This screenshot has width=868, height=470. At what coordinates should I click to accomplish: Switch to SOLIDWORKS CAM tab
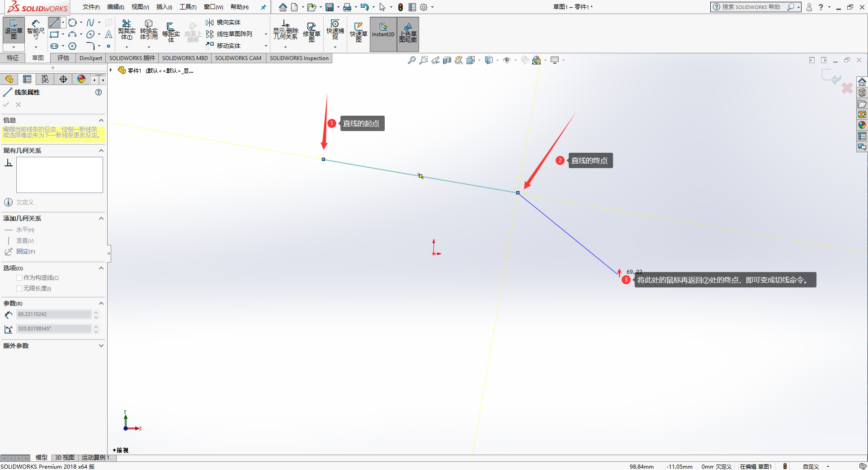click(238, 58)
